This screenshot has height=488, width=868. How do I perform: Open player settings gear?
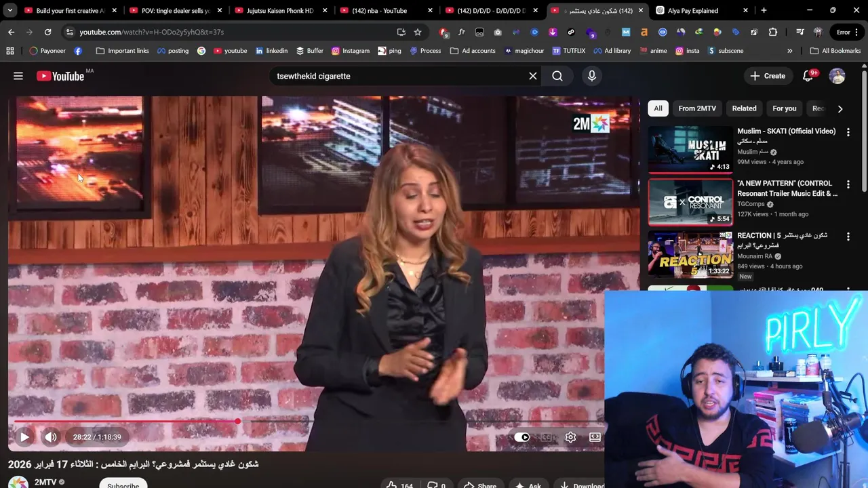(570, 437)
